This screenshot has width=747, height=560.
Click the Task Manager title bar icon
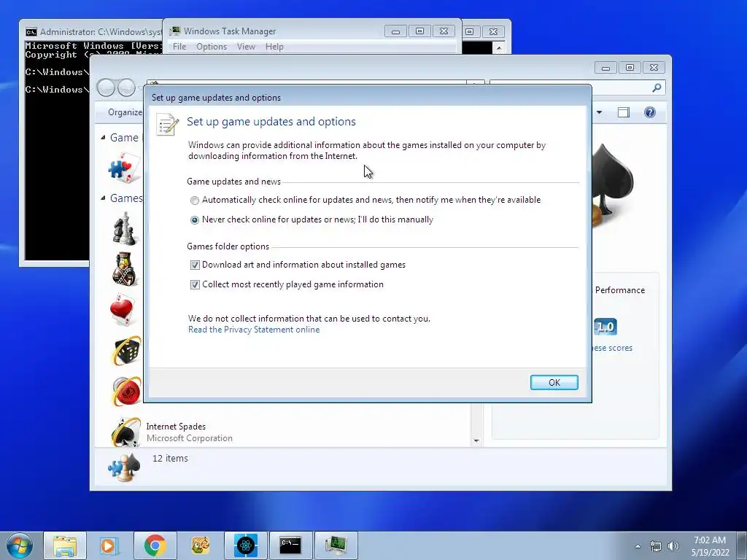(175, 31)
